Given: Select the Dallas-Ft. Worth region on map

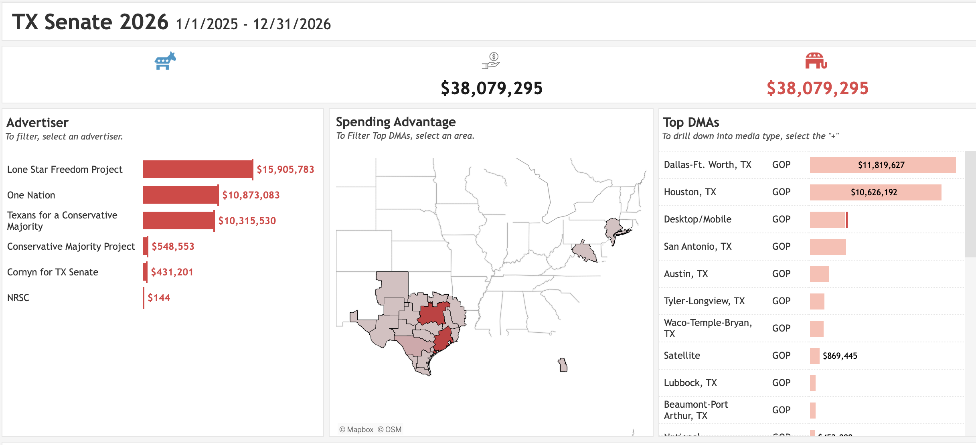Looking at the screenshot, I should (x=432, y=314).
